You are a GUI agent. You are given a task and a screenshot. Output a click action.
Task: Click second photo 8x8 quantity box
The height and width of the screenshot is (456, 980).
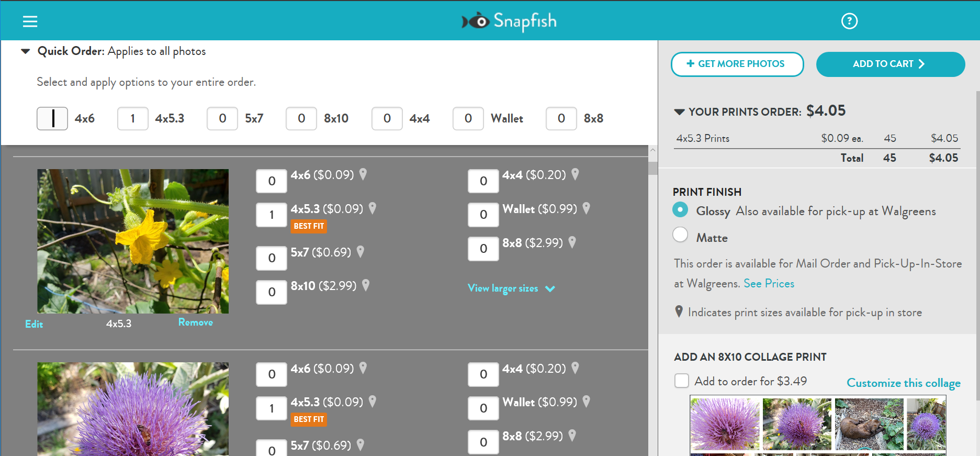click(483, 442)
